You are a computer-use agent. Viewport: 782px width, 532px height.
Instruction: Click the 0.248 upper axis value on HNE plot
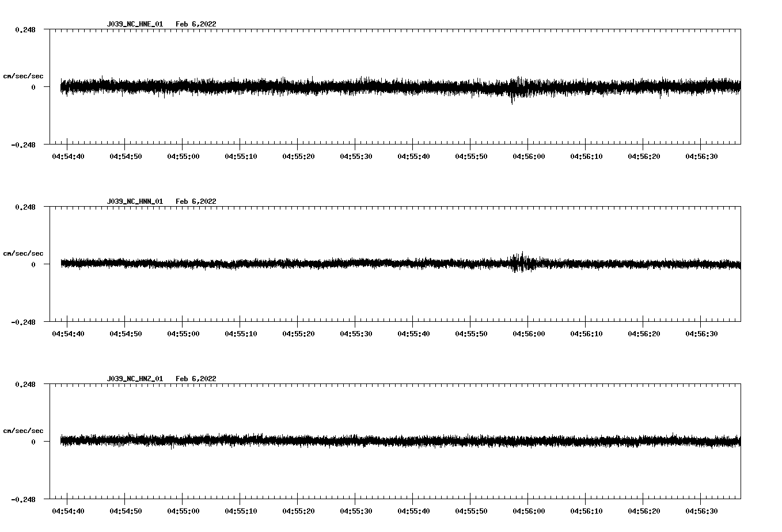[x=25, y=29]
